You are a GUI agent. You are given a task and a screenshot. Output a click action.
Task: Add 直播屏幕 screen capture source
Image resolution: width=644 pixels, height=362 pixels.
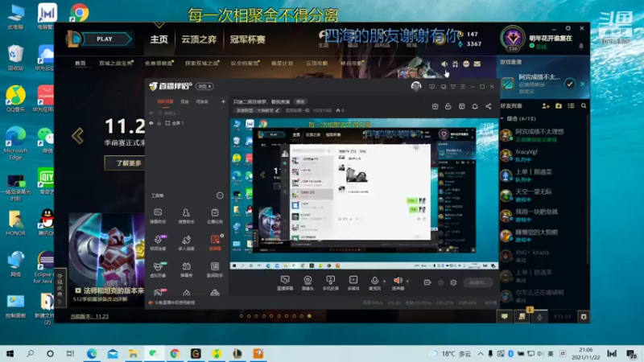(285, 282)
